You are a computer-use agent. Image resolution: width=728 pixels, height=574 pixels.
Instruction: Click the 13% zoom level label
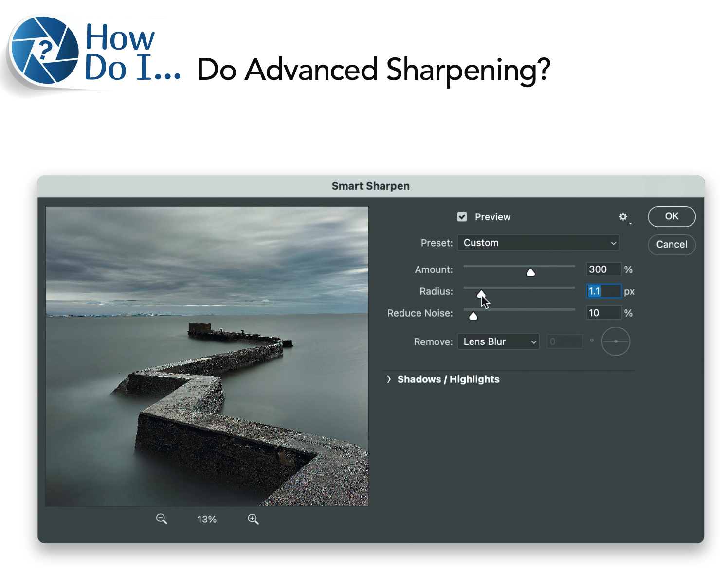pos(206,519)
